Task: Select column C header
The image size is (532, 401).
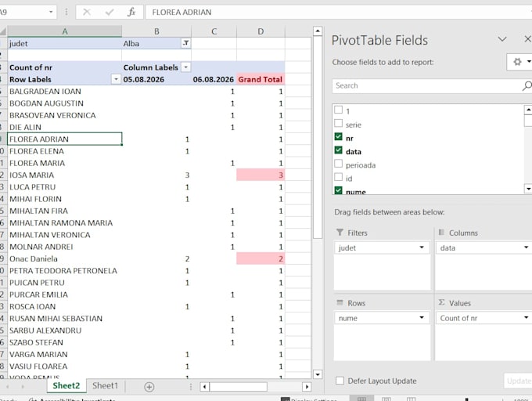Action: 214,31
